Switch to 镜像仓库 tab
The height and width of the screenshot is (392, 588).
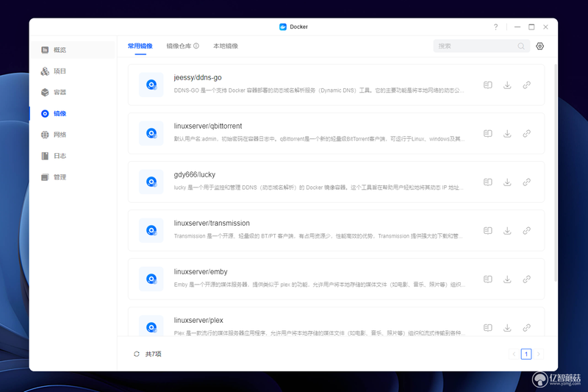click(x=179, y=46)
